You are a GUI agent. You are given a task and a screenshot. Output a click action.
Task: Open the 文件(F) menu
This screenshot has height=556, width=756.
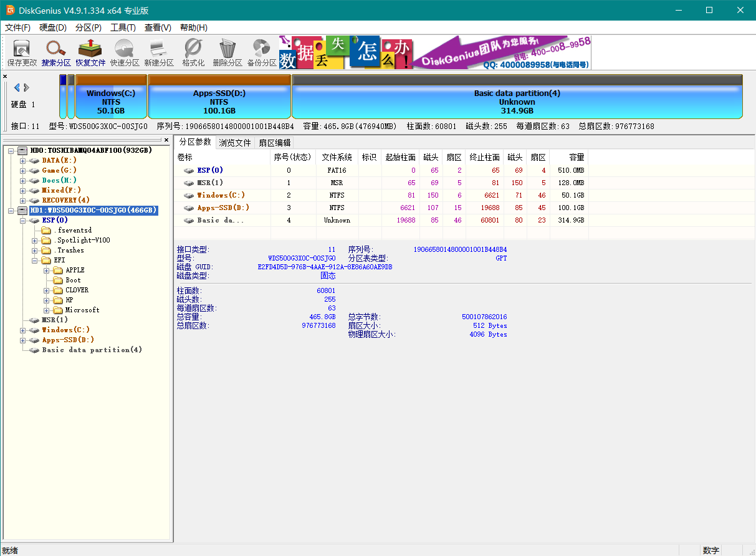(17, 27)
